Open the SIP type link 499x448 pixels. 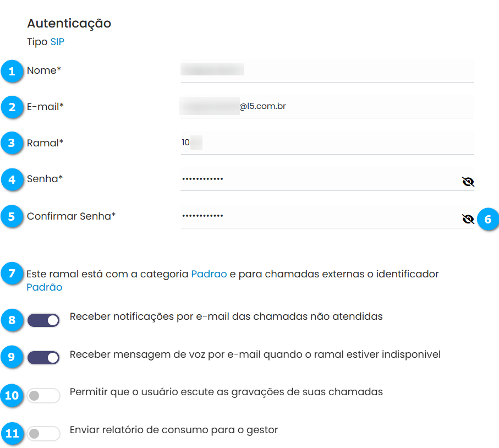coord(57,42)
